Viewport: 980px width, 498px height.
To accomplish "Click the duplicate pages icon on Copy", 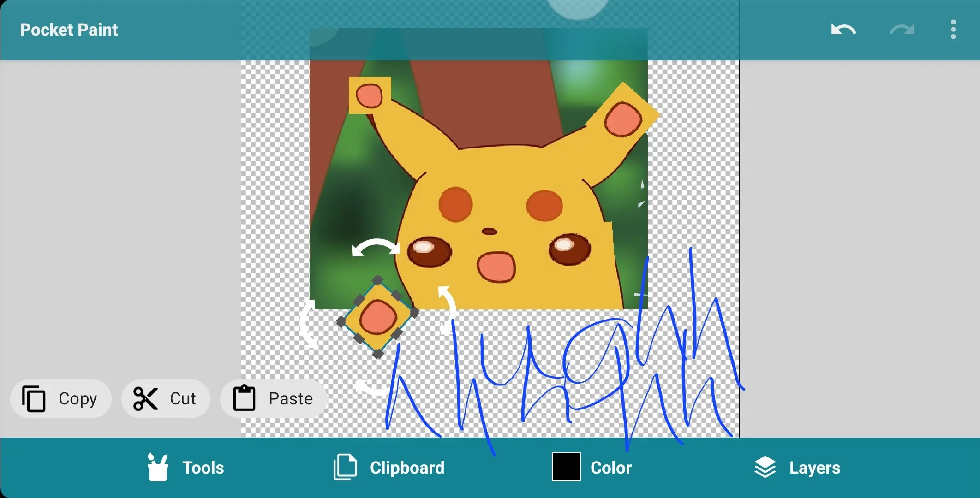I will click(34, 398).
